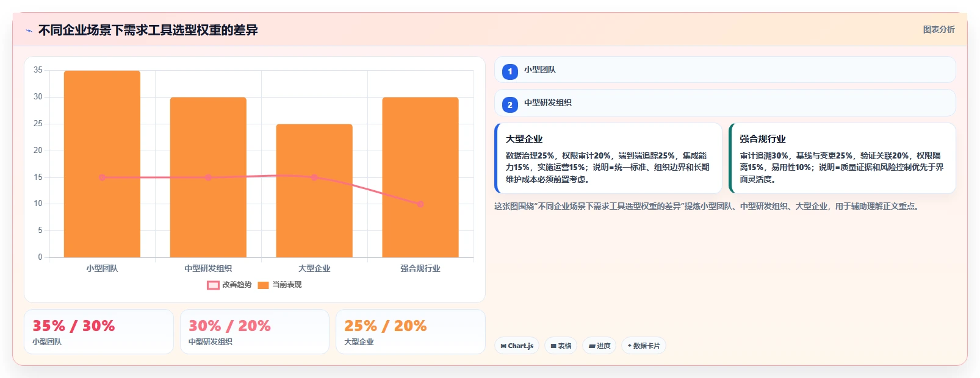The width and height of the screenshot is (980, 378).
Task: Click the 进度 tag icon
Action: point(592,346)
